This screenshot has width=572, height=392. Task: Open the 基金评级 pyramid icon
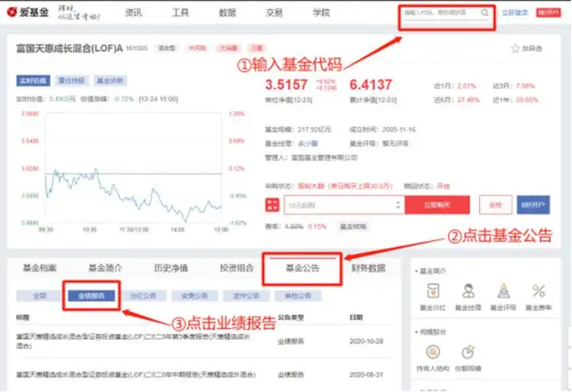(504, 291)
